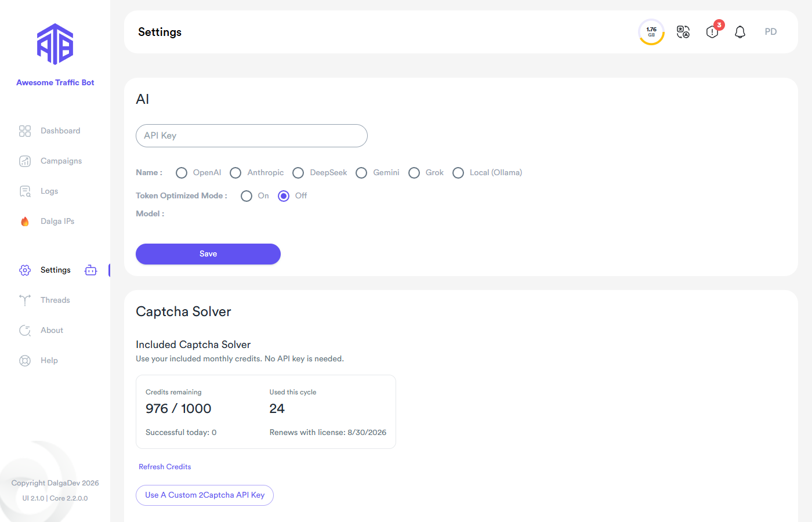Click the Model : label
Screen dimensions: 812x522
click(x=150, y=214)
